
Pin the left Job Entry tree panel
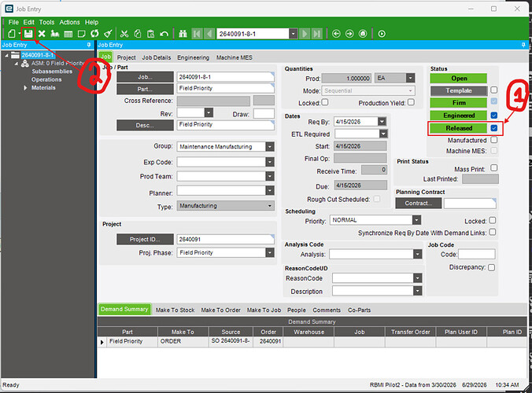pos(89,45)
